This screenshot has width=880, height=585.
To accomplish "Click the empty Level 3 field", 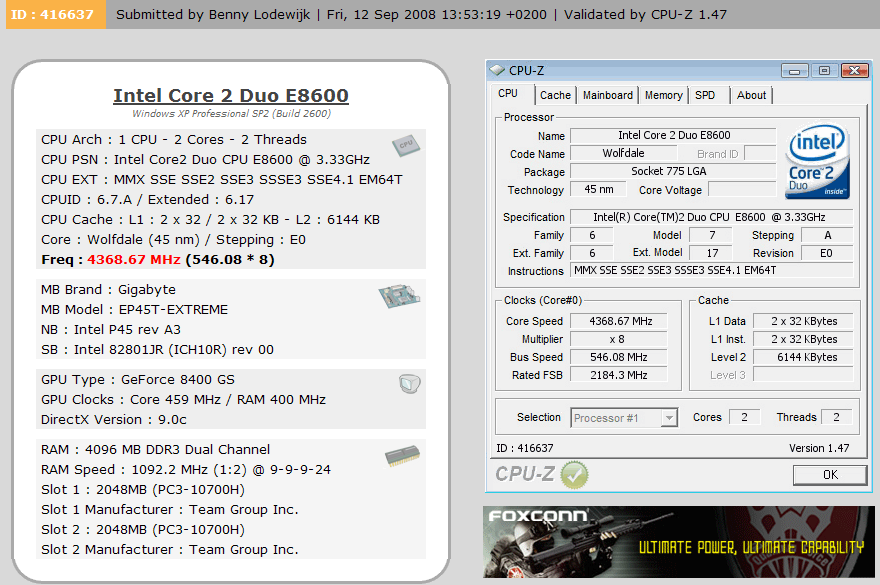I will point(803,374).
